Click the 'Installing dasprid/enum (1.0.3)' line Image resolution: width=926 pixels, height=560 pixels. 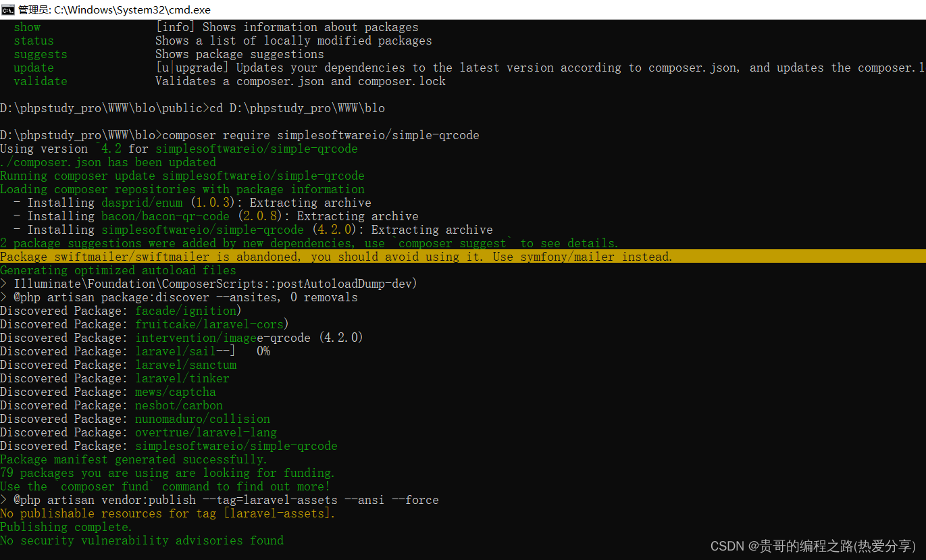pos(192,203)
